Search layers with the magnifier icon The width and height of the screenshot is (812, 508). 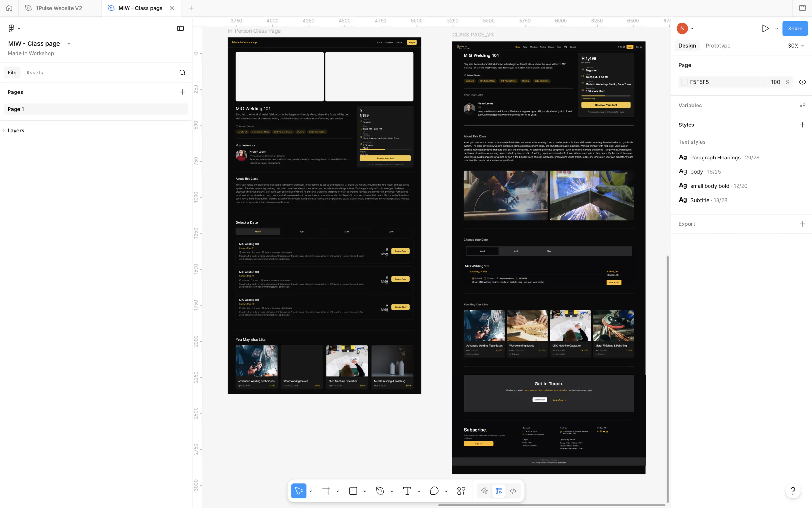click(182, 73)
